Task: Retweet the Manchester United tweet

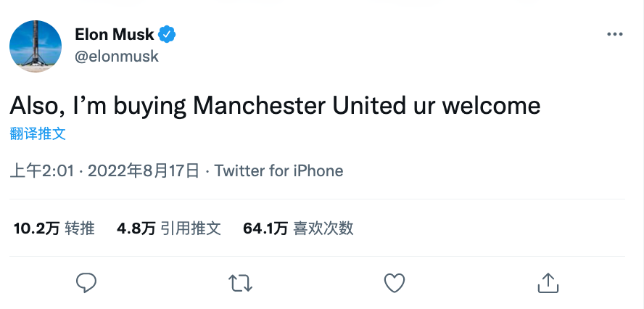Action: click(x=239, y=282)
